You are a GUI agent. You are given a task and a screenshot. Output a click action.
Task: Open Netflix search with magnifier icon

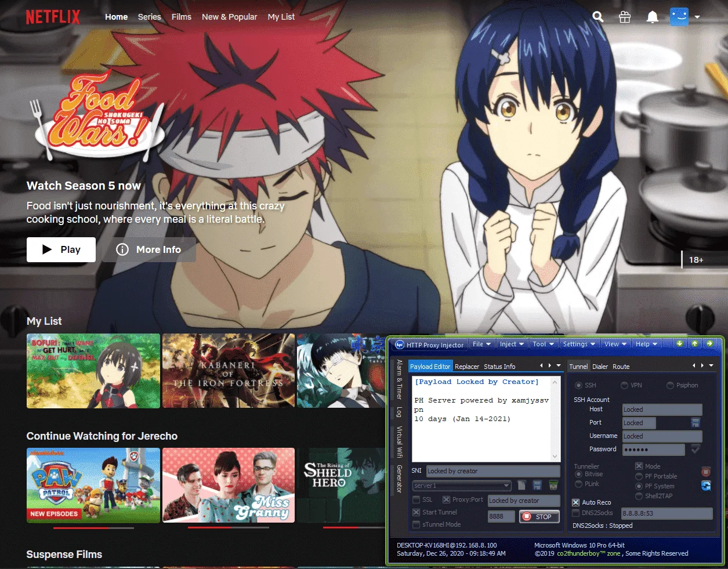[598, 17]
